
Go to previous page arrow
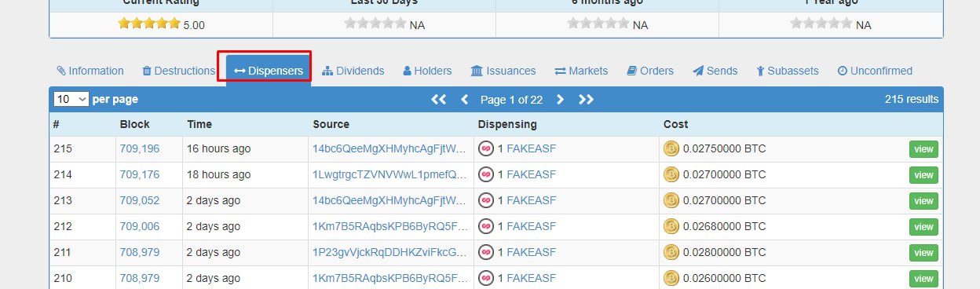click(464, 99)
